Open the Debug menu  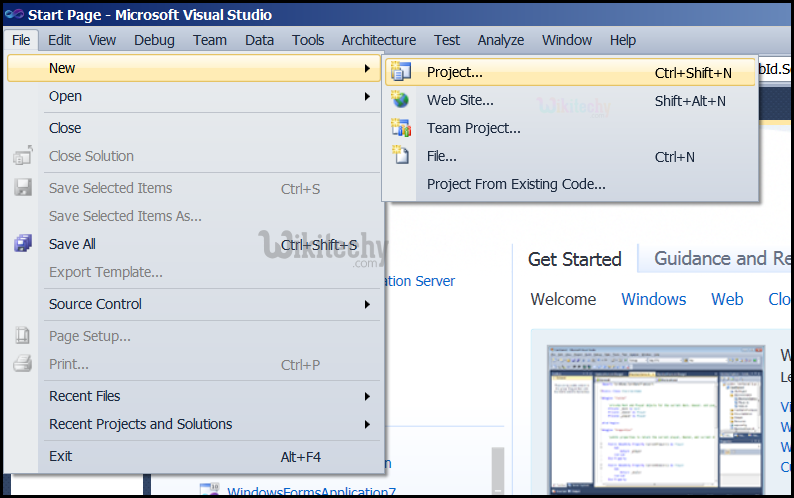[x=154, y=40]
